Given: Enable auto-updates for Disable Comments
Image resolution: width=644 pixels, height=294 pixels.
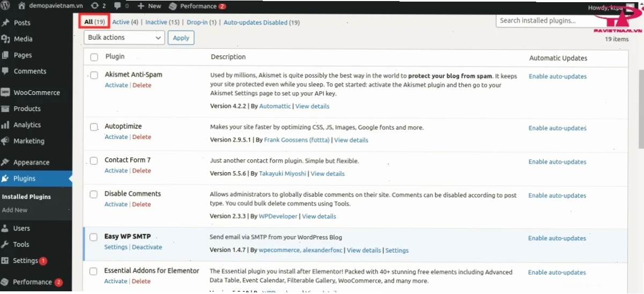Looking at the screenshot, I should (558, 196).
